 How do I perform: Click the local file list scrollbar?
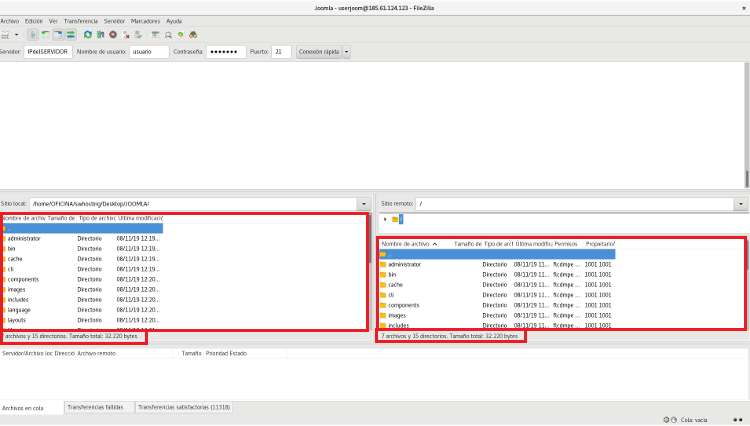pyautogui.click(x=371, y=273)
